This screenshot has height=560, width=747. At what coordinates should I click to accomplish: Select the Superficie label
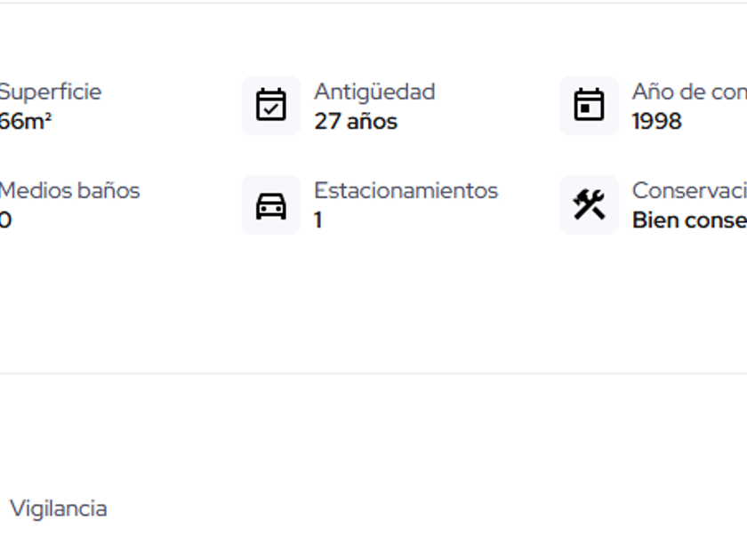tap(50, 92)
